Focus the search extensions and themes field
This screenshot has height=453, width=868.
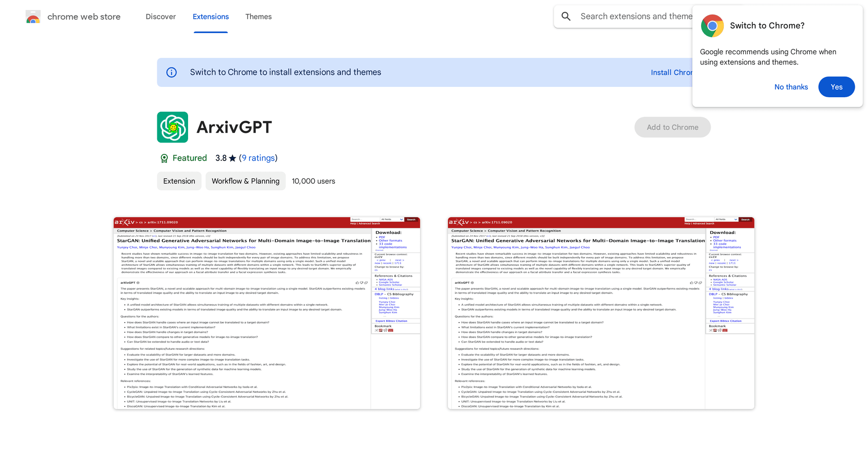(636, 16)
